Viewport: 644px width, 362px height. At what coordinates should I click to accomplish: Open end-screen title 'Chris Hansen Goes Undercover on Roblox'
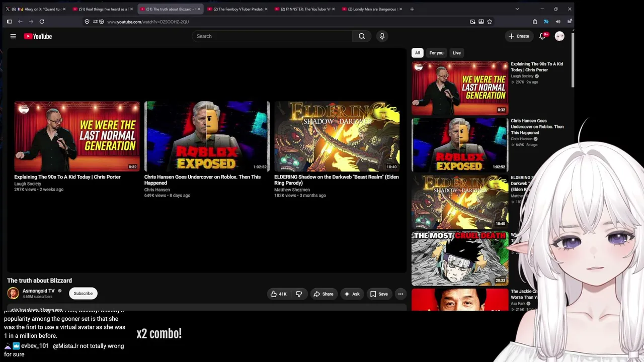202,180
